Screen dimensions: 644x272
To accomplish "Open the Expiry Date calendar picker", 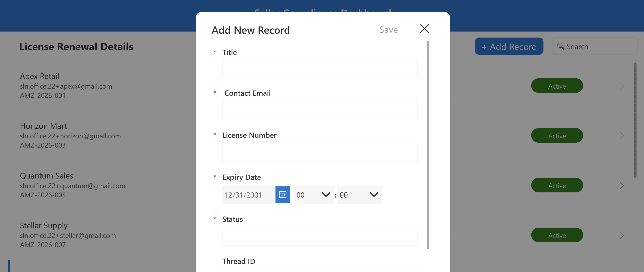I will pyautogui.click(x=282, y=194).
